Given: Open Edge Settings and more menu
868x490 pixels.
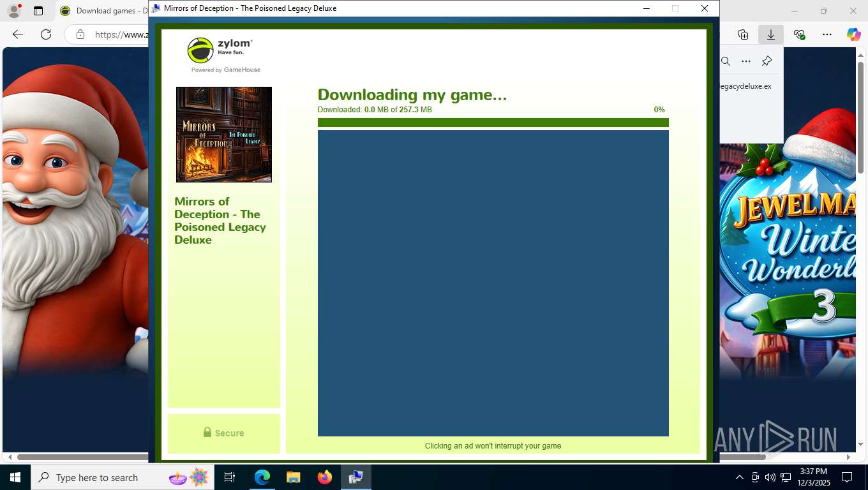Looking at the screenshot, I should pyautogui.click(x=827, y=34).
